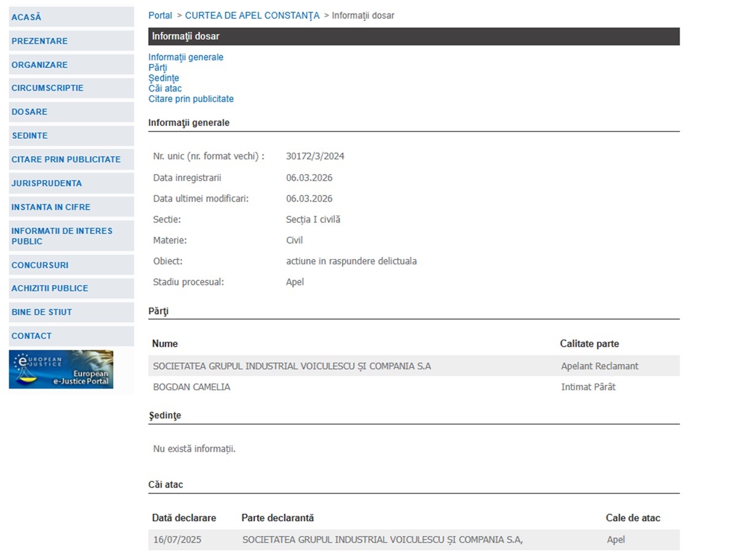This screenshot has height=560, width=738.
Task: Click the Intimat Pârât party quality cell
Action: (588, 387)
